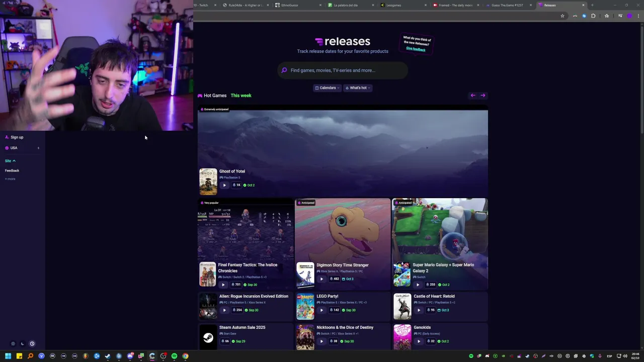
Task: Click the search field for games, movies
Action: 343,70
